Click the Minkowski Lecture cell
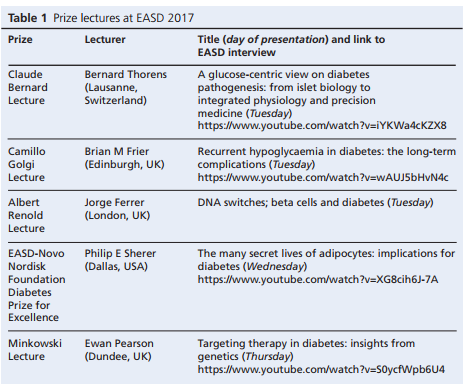This screenshot has width=470, height=387. click(x=35, y=350)
